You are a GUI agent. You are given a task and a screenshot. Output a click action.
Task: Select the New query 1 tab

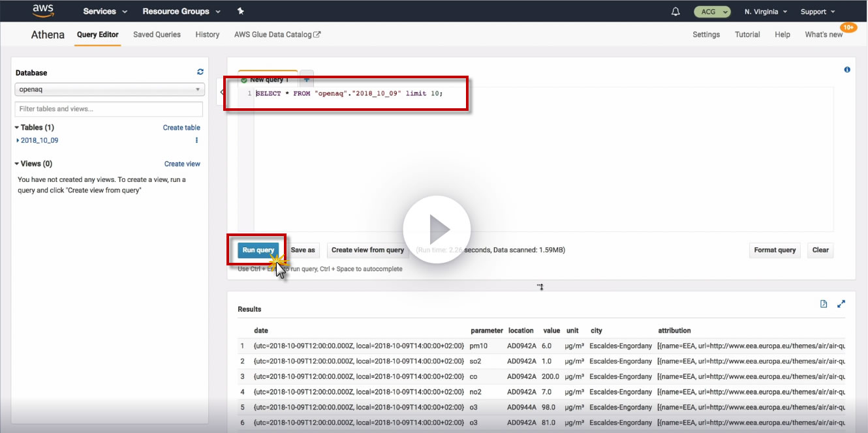coord(268,79)
